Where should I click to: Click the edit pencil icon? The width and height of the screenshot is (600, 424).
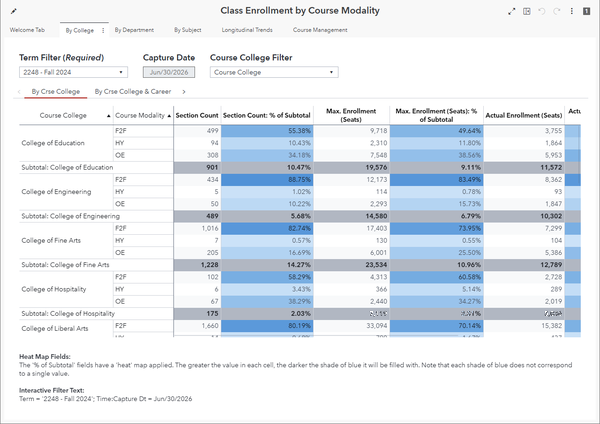13,11
